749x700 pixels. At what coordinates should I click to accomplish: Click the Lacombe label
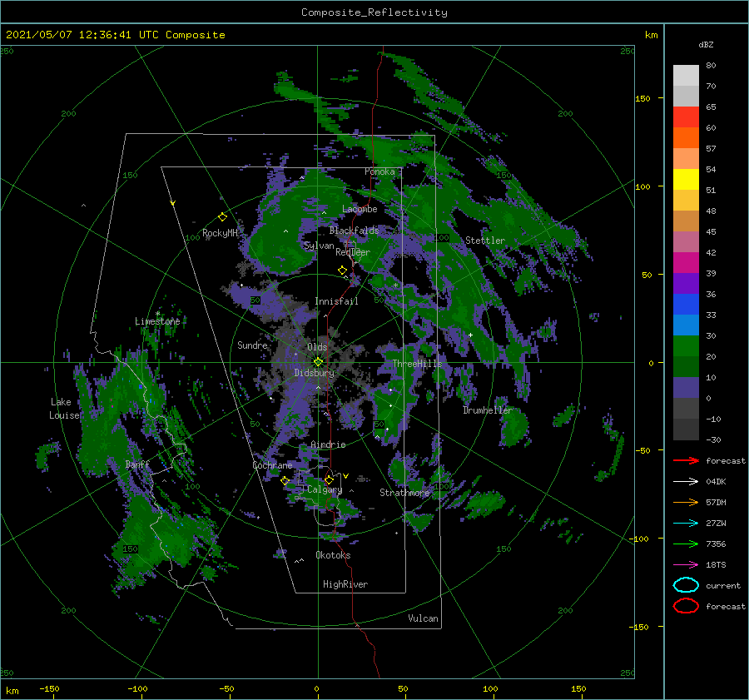360,209
